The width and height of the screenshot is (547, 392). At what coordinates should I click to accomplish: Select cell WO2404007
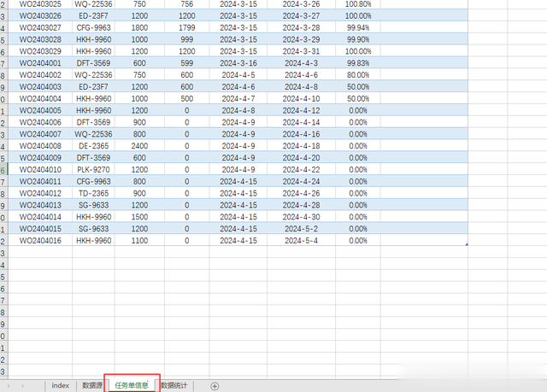pos(40,134)
